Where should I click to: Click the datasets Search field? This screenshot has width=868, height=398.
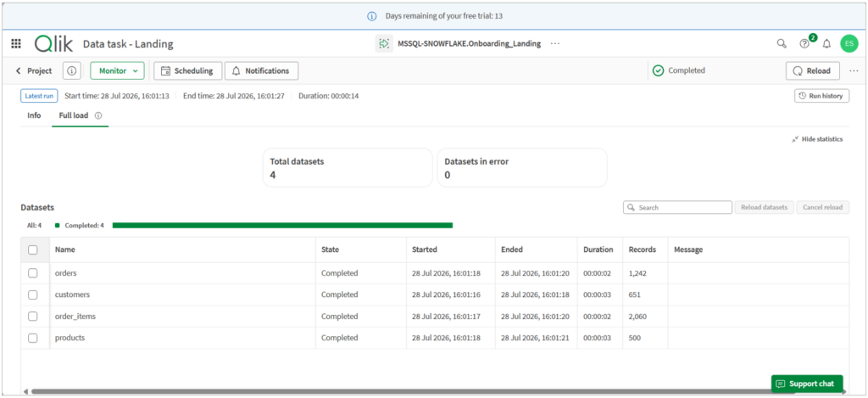point(677,207)
